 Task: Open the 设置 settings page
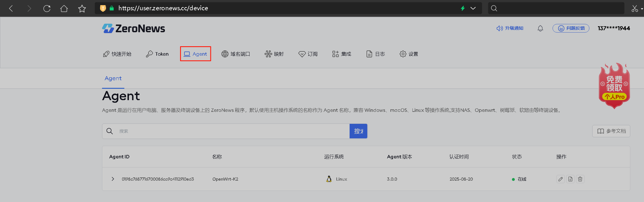tap(409, 54)
